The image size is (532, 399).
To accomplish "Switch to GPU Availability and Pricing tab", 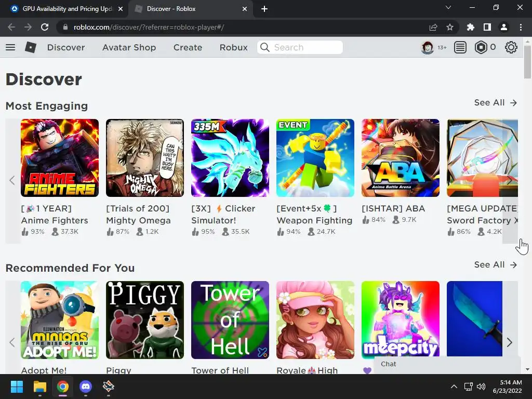I will click(67, 9).
